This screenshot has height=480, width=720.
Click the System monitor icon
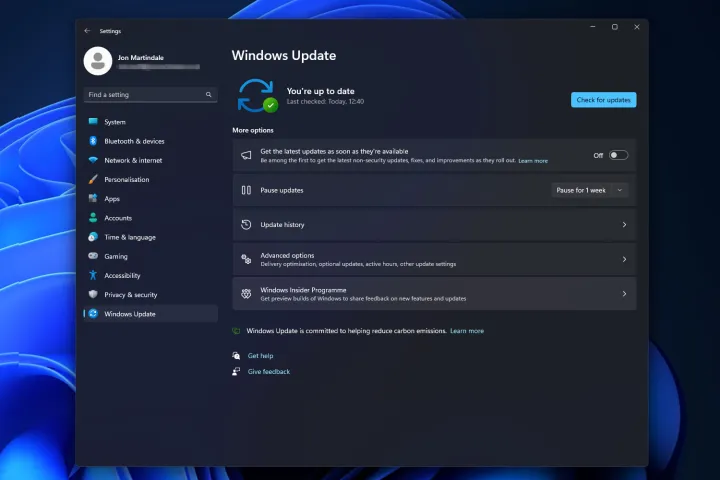(93, 122)
